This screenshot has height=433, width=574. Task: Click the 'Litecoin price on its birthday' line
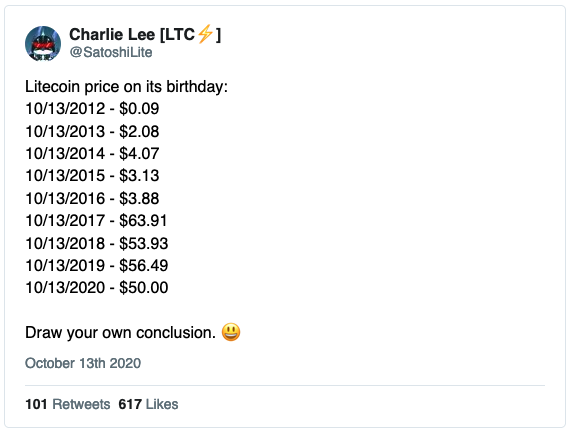pyautogui.click(x=126, y=87)
